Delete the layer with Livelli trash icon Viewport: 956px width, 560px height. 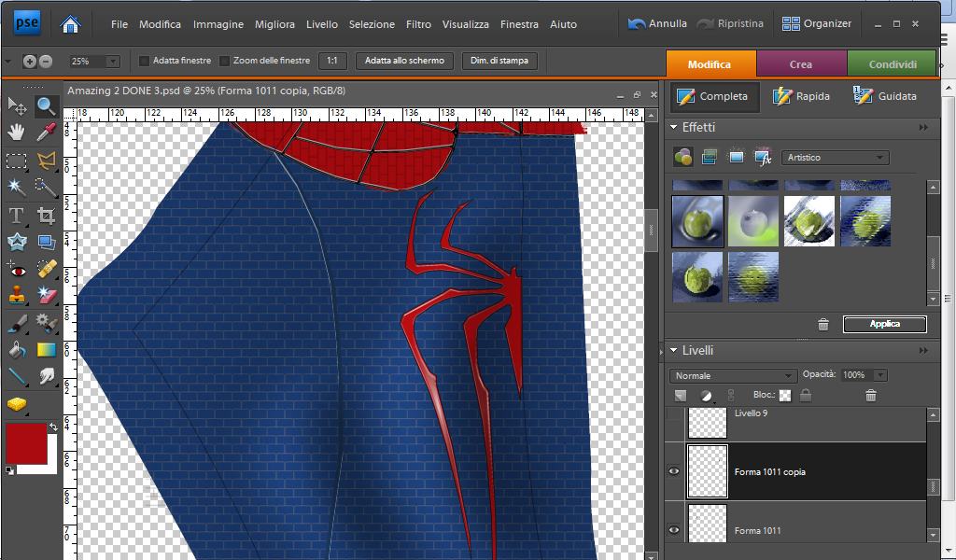pos(871,396)
